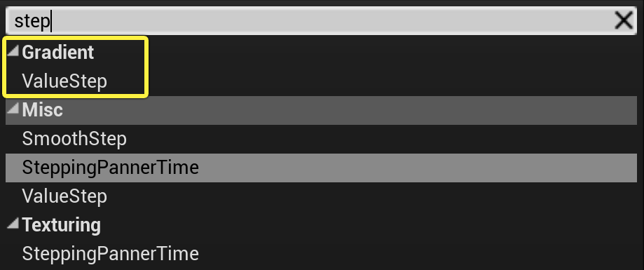
Task: Place the cursor on the typed word 'step'
Action: pyautogui.click(x=32, y=21)
